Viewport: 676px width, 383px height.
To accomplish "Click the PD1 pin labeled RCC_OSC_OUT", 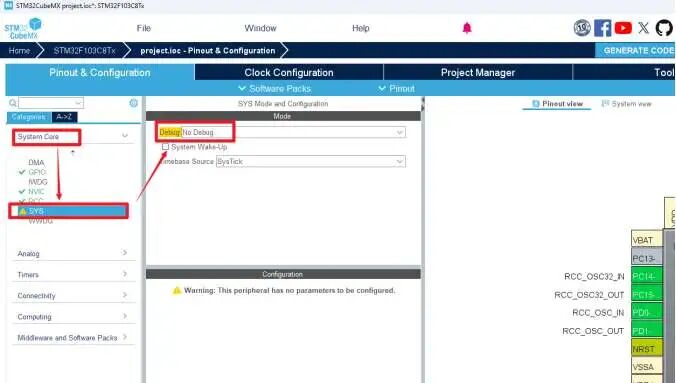I will coord(647,330).
